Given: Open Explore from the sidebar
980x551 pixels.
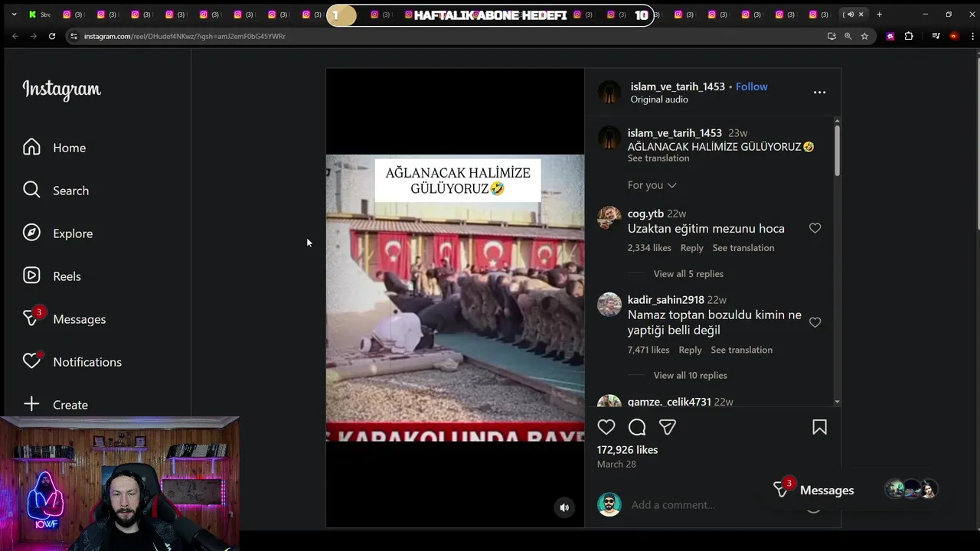Looking at the screenshot, I should coord(57,233).
